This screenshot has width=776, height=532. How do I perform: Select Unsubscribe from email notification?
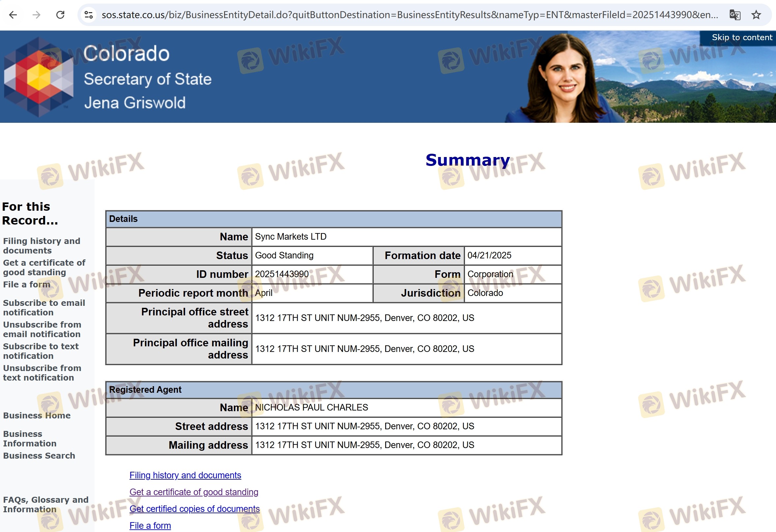[42, 329]
